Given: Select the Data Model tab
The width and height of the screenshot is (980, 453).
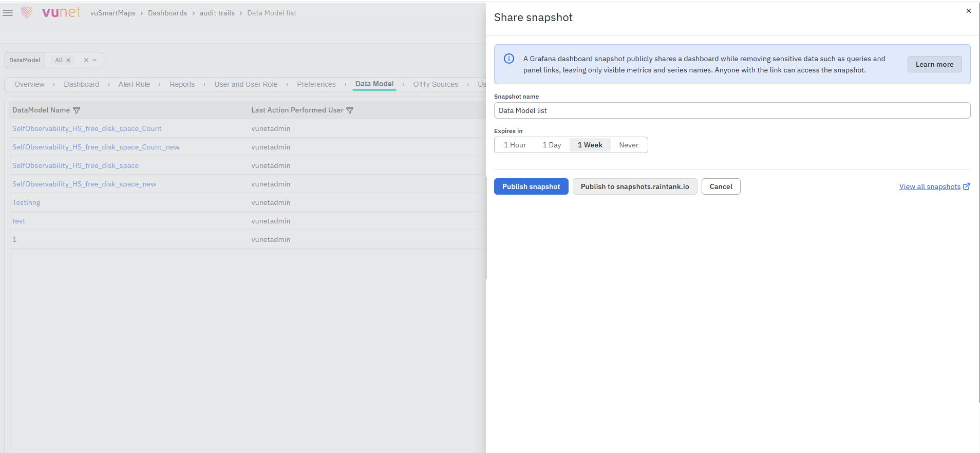Looking at the screenshot, I should pos(374,84).
